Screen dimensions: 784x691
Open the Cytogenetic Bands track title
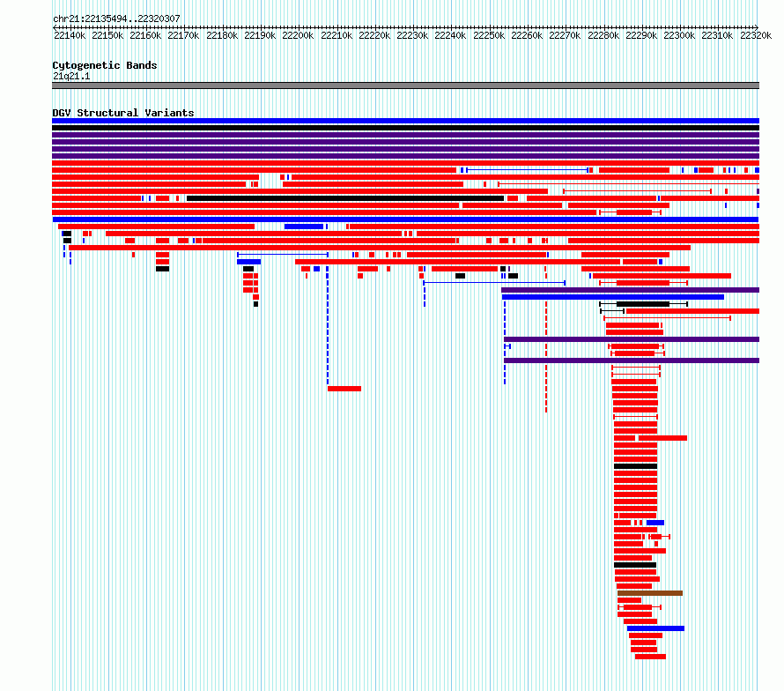click(105, 65)
